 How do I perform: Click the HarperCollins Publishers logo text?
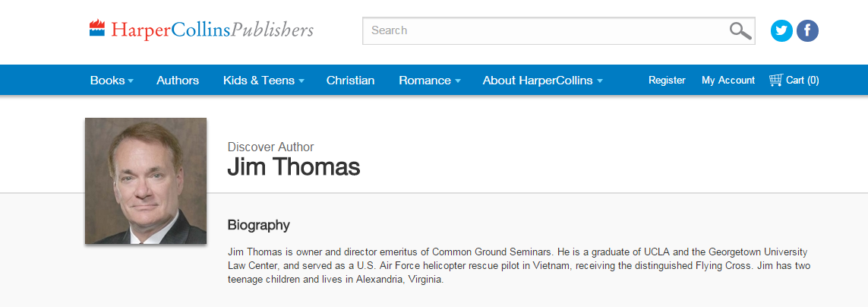point(212,30)
